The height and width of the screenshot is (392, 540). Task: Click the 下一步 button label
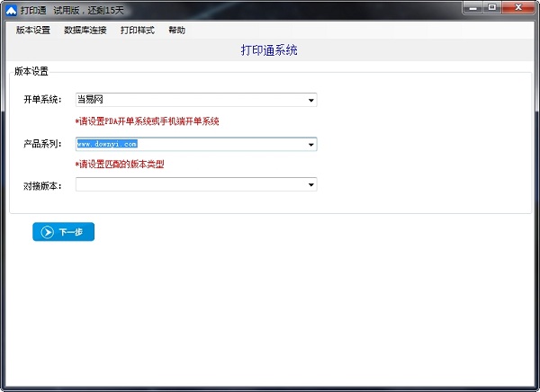(x=71, y=232)
